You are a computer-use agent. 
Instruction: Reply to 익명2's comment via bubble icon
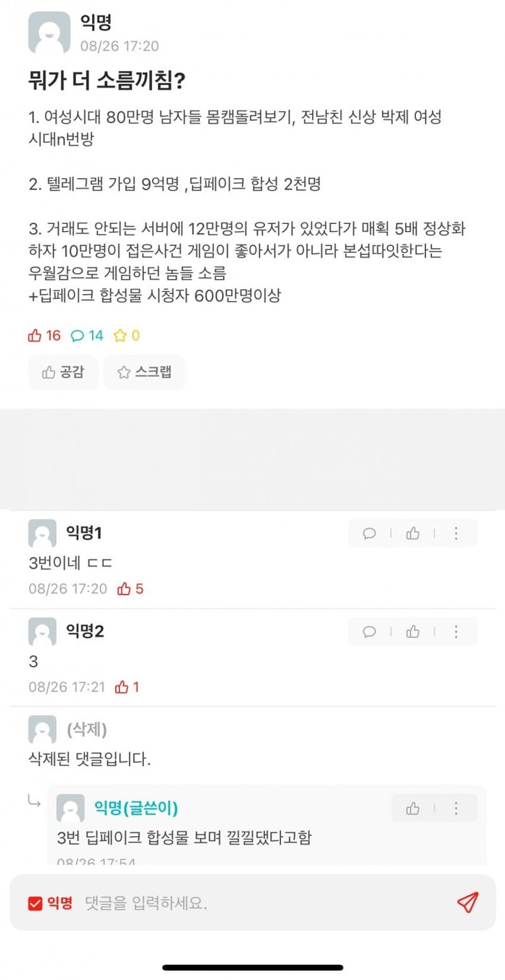coord(369,632)
